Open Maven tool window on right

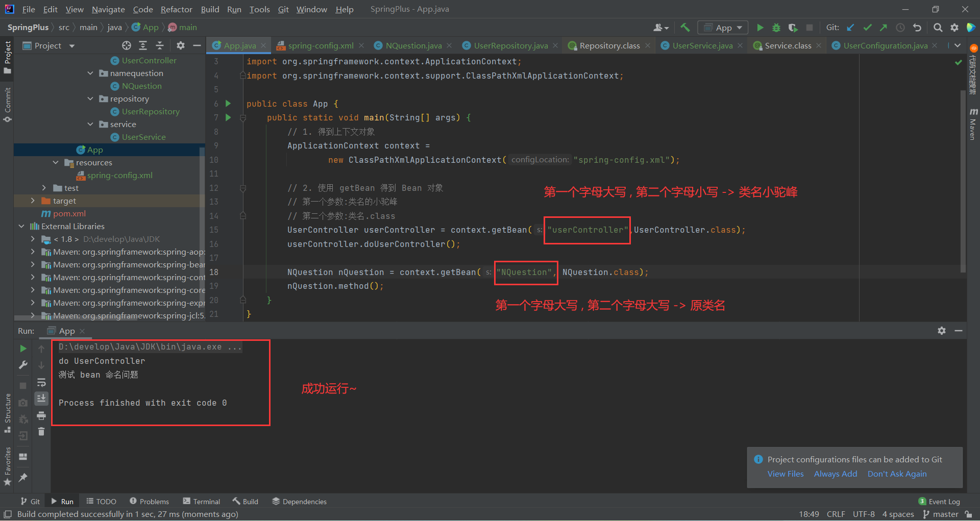(973, 123)
